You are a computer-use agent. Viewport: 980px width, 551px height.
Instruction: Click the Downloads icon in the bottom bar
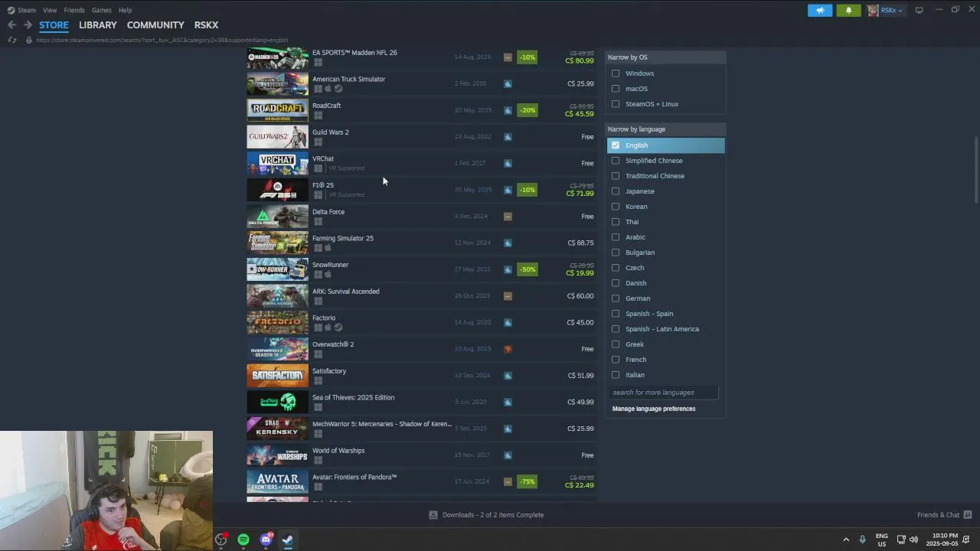point(433,515)
